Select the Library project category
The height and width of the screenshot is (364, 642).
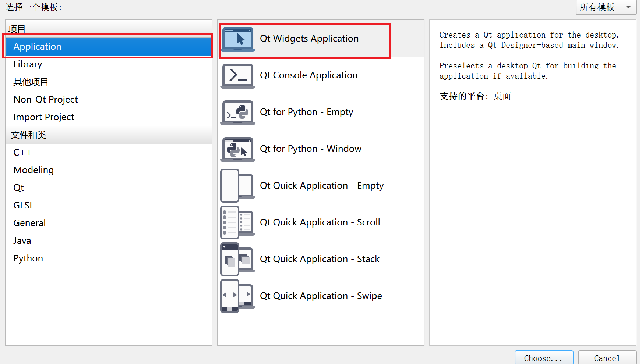109,64
